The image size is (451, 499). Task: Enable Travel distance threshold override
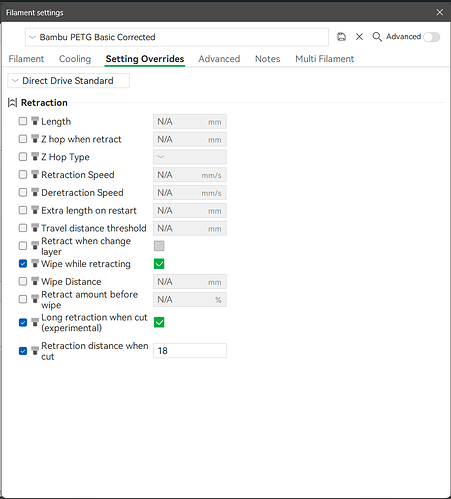click(23, 228)
